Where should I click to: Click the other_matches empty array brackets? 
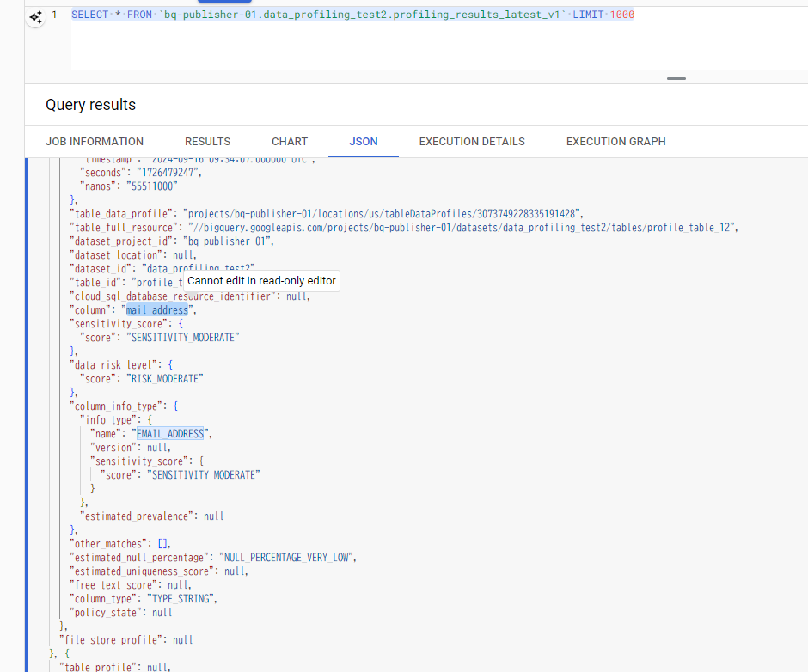click(x=162, y=544)
